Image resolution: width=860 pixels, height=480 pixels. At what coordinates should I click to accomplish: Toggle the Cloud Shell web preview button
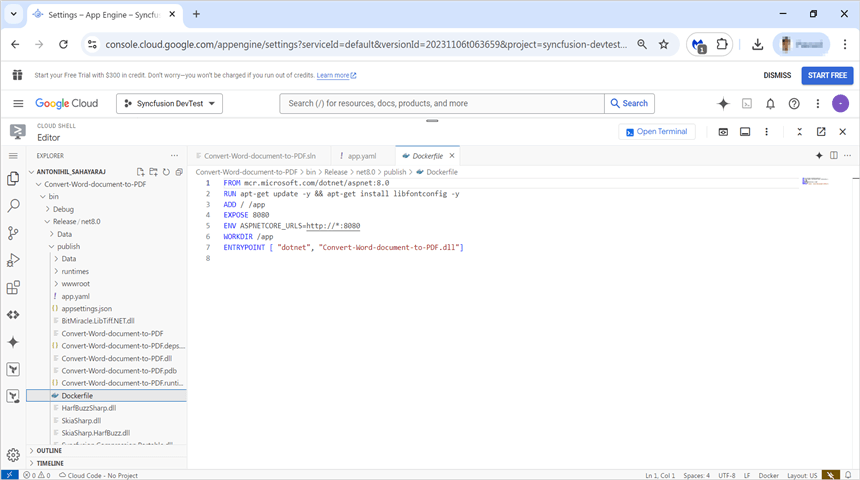pyautogui.click(x=723, y=131)
